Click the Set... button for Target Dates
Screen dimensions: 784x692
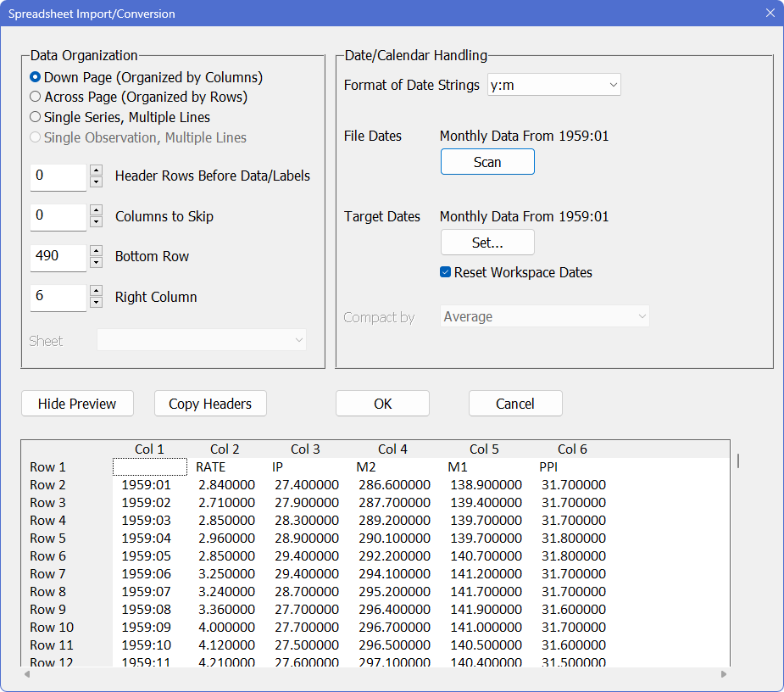[487, 243]
